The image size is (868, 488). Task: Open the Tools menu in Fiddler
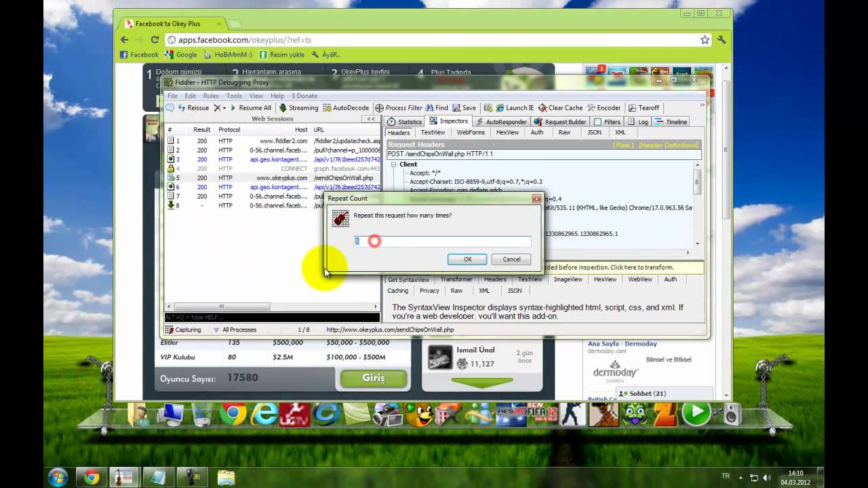point(234,96)
